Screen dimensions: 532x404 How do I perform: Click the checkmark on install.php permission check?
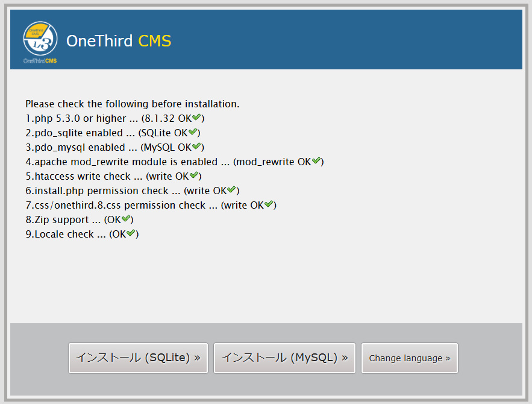coord(232,191)
